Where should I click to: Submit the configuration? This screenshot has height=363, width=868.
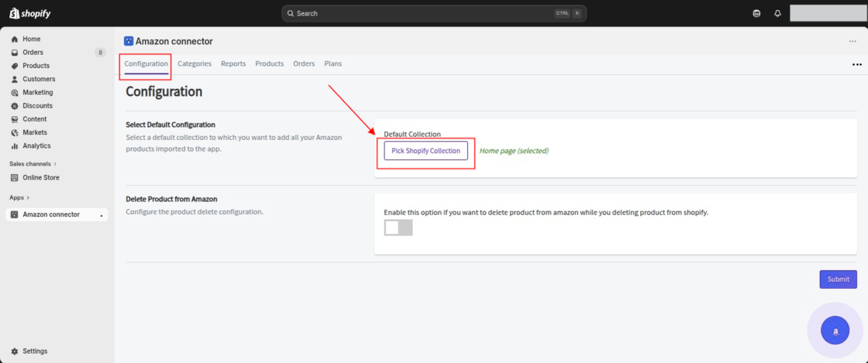tap(838, 279)
